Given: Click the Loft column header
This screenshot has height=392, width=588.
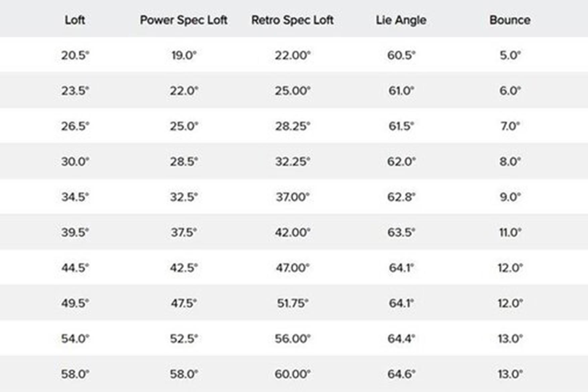Looking at the screenshot, I should coord(75,20).
